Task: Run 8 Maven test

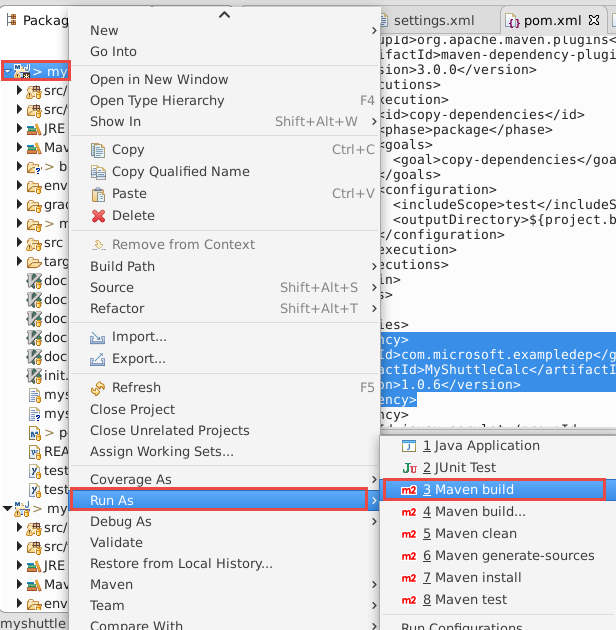Action: (498, 600)
